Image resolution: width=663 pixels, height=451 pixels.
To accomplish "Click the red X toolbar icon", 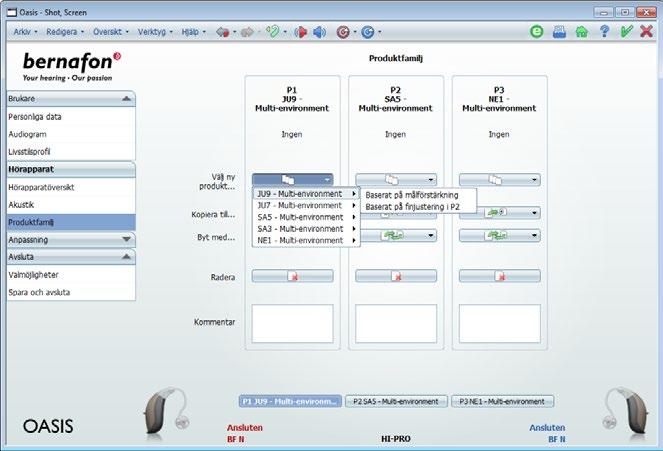I will tap(646, 31).
